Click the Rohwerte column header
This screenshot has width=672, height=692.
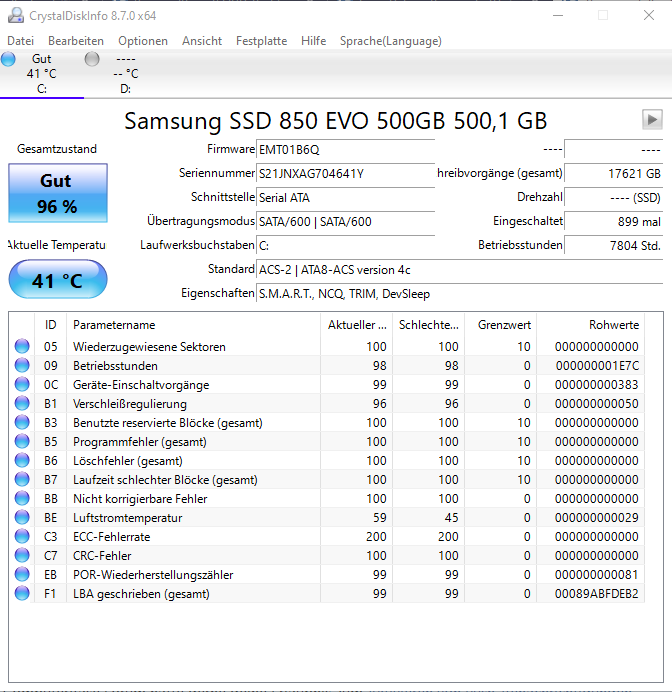click(590, 325)
